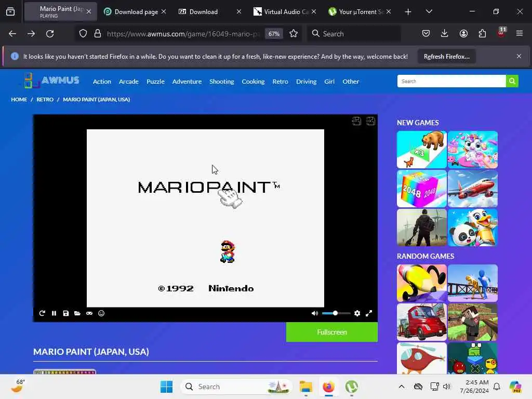
Task: Open Pocket save icon
Action: [426, 33]
